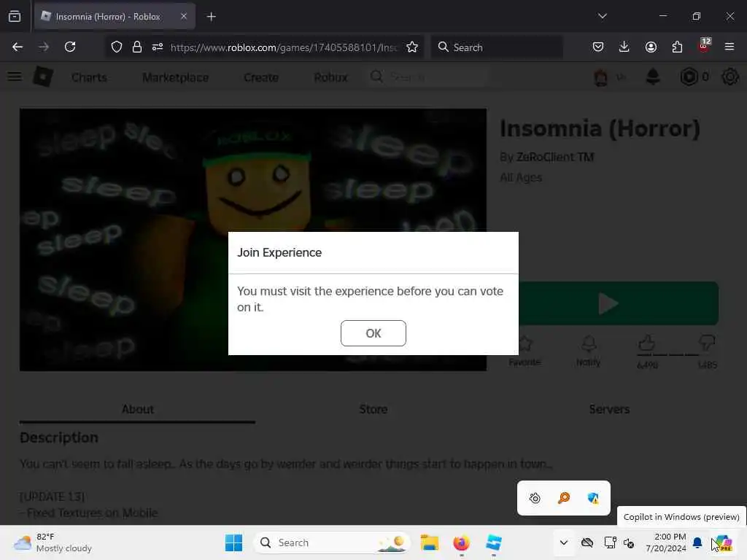
Task: Open the red extension with 12 badge
Action: click(704, 46)
